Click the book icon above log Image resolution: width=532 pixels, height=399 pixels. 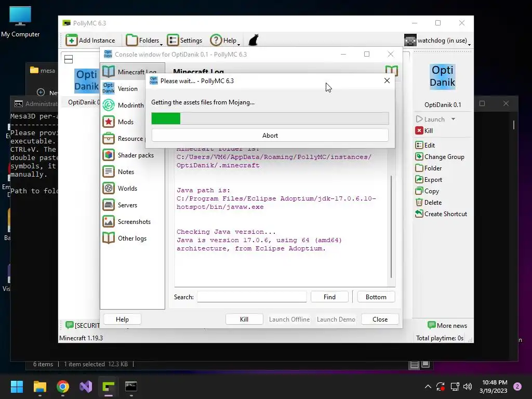(391, 71)
